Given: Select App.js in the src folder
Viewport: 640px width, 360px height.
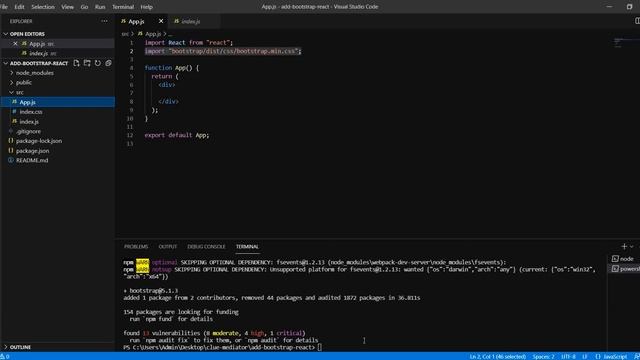Looking at the screenshot, I should 27,102.
